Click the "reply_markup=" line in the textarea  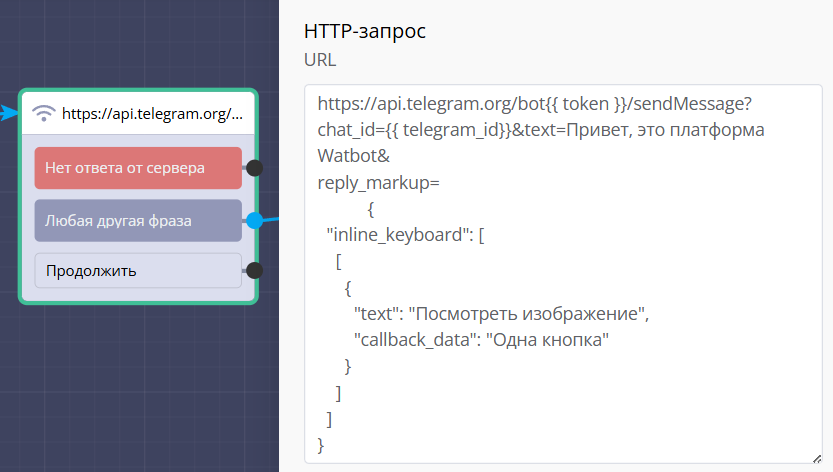pos(378,184)
